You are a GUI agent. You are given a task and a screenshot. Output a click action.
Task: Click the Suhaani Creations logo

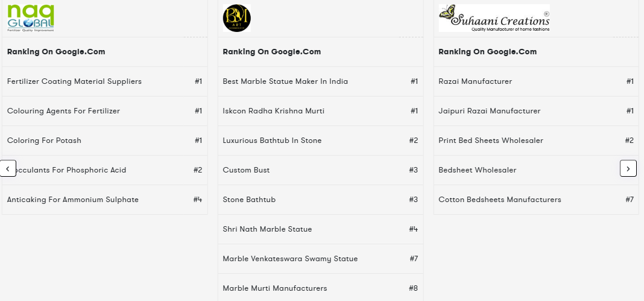(x=494, y=18)
